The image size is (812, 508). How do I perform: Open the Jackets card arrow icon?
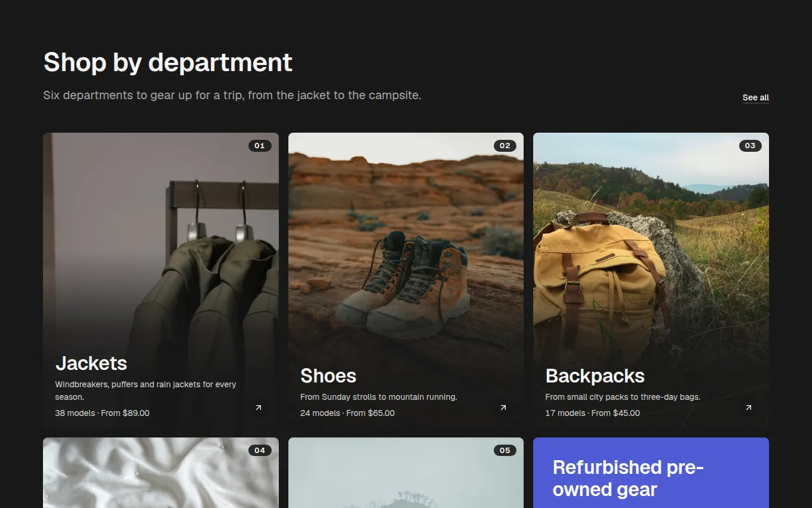tap(259, 408)
